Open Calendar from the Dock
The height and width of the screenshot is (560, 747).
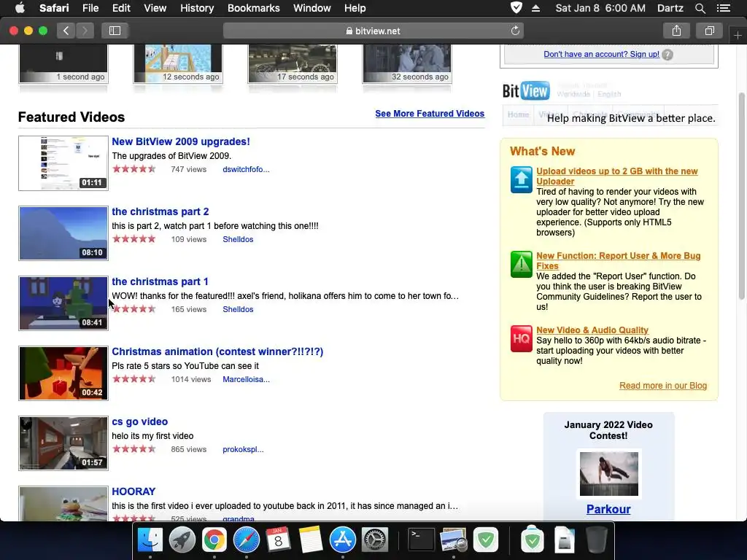click(278, 540)
